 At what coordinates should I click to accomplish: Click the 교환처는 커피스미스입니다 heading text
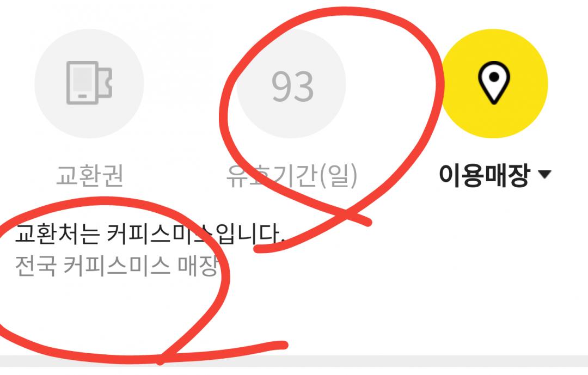click(x=150, y=233)
